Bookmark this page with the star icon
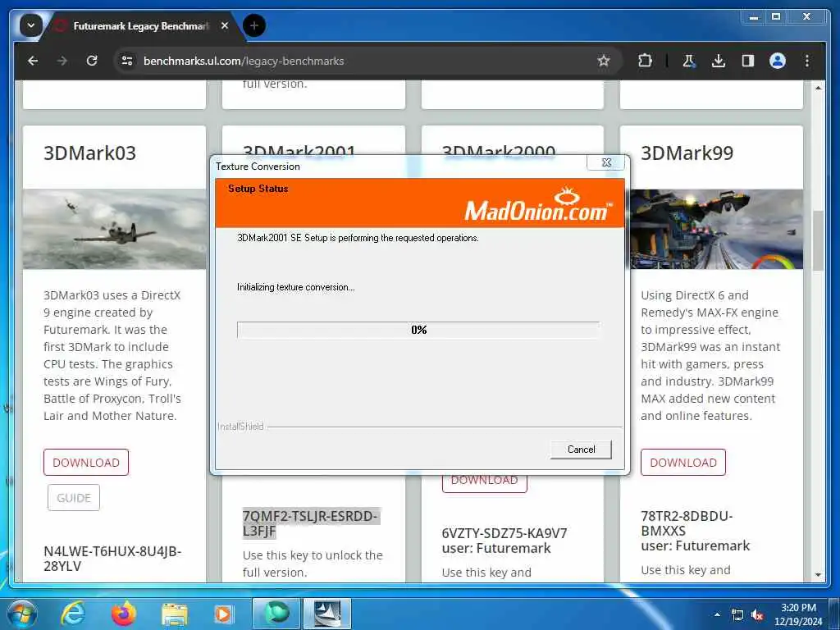840x630 pixels. [604, 61]
